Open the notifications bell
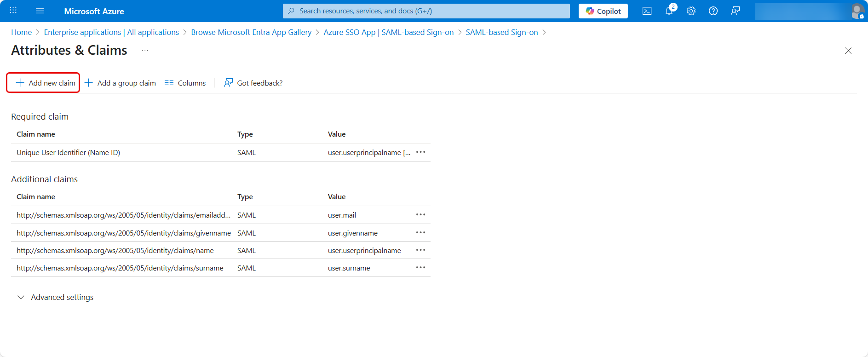868x357 pixels. (x=669, y=11)
